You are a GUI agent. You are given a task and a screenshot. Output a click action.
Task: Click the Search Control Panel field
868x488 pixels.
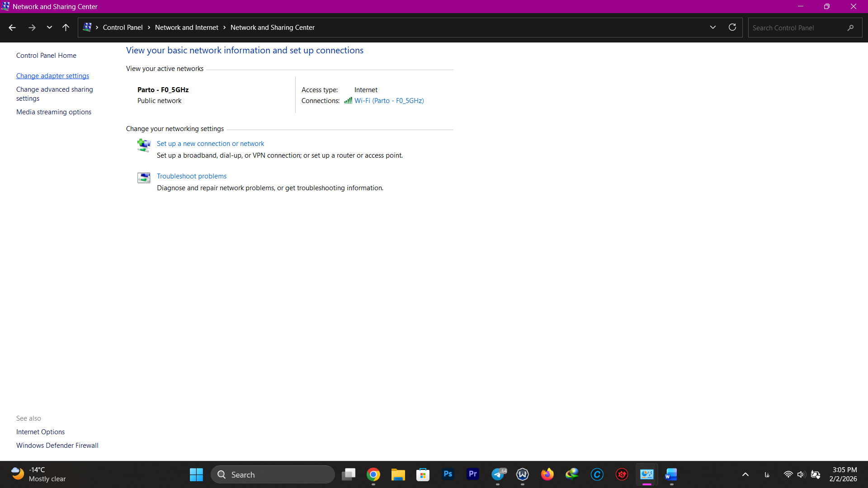pyautogui.click(x=796, y=28)
